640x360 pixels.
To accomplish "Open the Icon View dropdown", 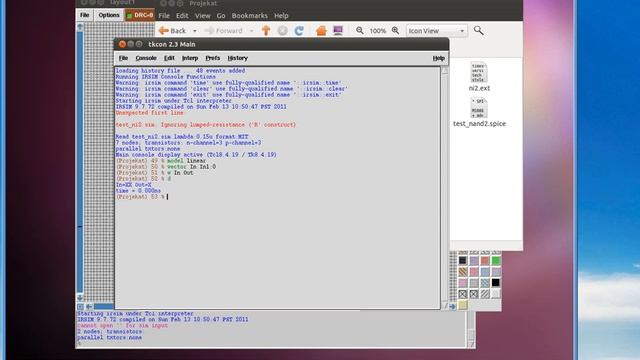I will [x=436, y=31].
